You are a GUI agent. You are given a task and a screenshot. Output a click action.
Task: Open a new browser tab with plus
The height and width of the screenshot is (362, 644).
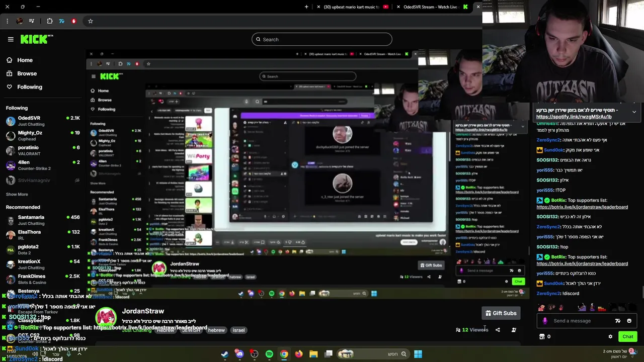(306, 7)
